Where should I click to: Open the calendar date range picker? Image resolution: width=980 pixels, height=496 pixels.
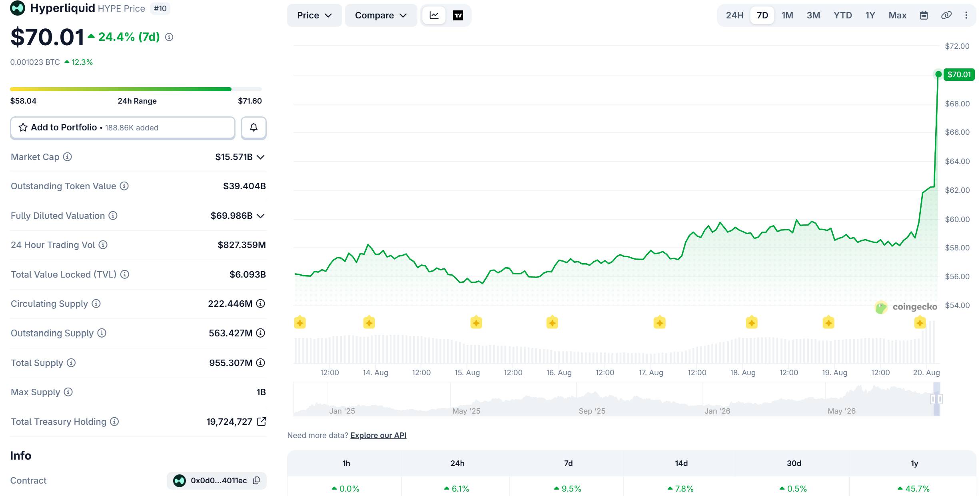(x=924, y=15)
